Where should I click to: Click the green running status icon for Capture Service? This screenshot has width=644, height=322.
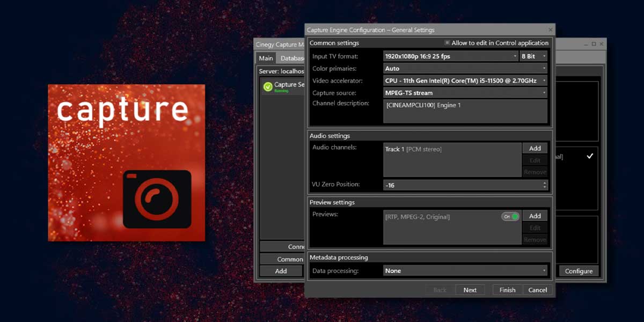click(x=268, y=86)
